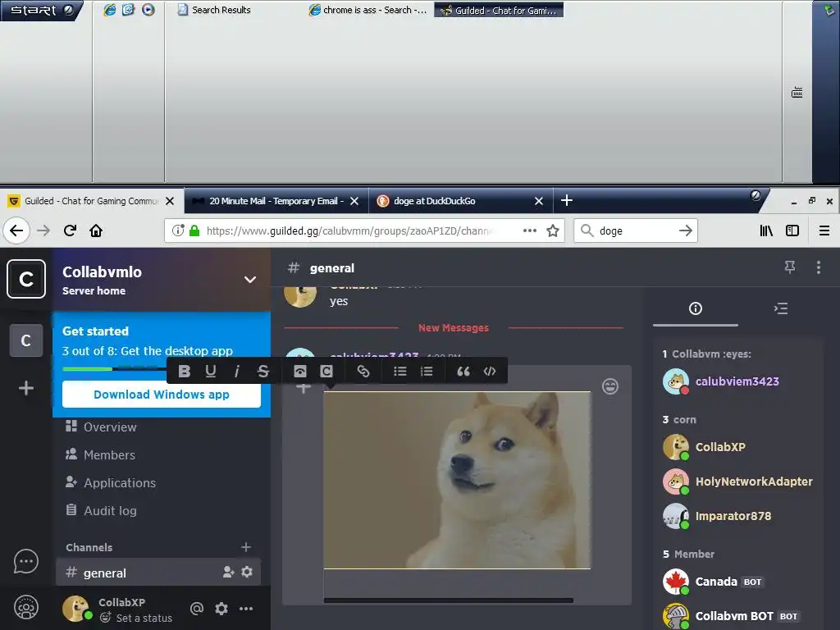The height and width of the screenshot is (630, 840).
Task: Focus the search box containing doge
Action: (x=636, y=231)
